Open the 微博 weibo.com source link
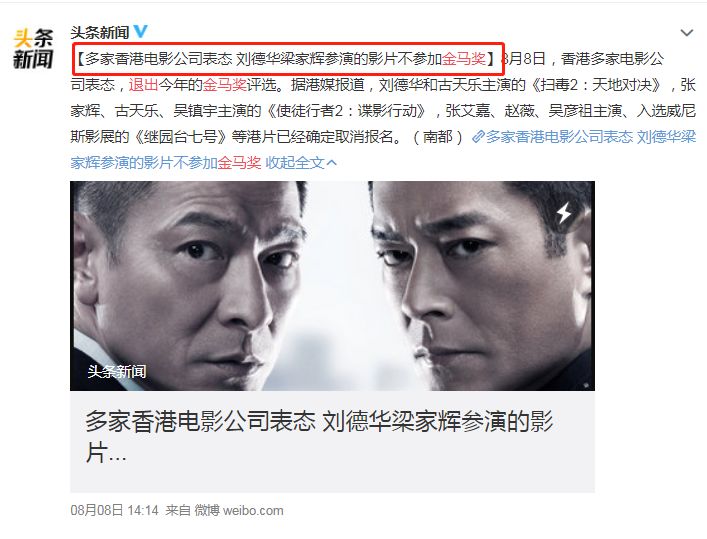This screenshot has width=707, height=539. tap(239, 511)
